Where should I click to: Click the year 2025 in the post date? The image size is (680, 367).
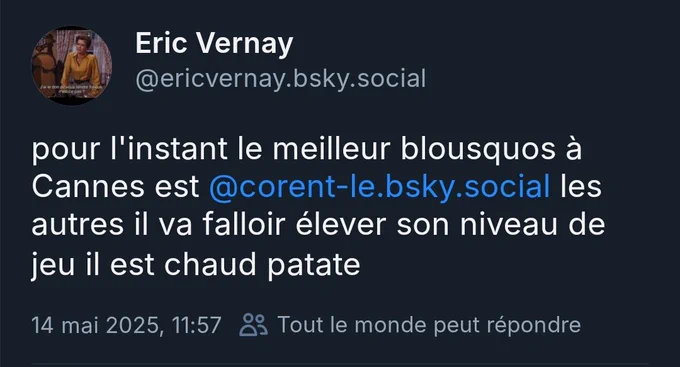(x=133, y=325)
